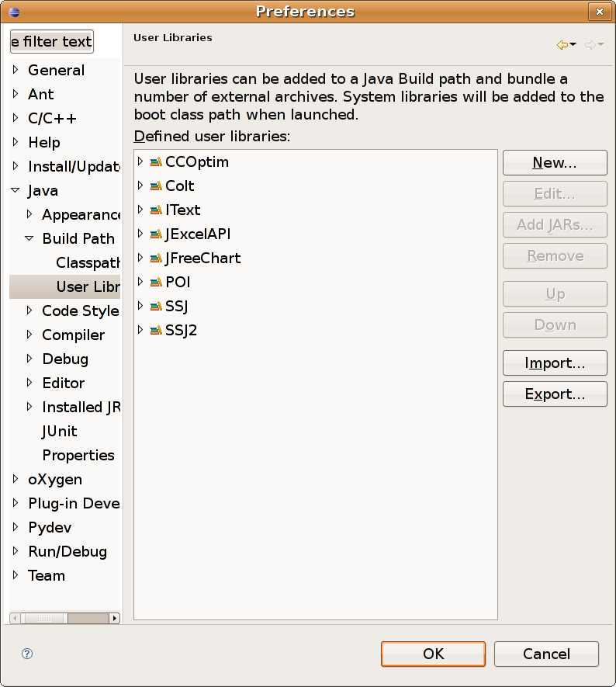This screenshot has height=687, width=616.
Task: Expand the Ant preferences category
Action: 16,94
